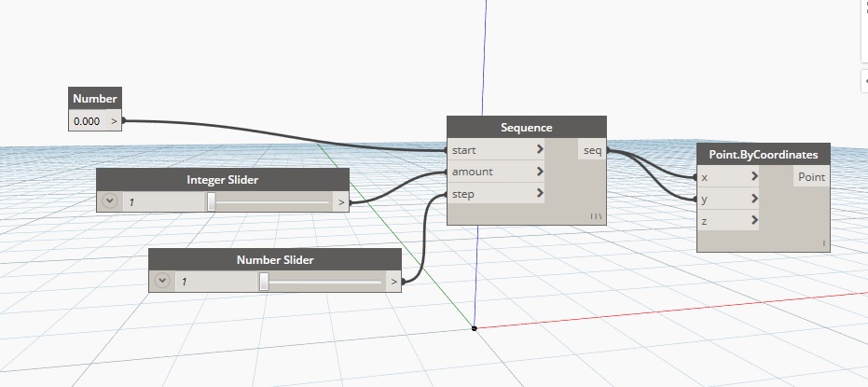The image size is (868, 387).
Task: Expand the Number Slider settings chevron
Action: (x=162, y=281)
